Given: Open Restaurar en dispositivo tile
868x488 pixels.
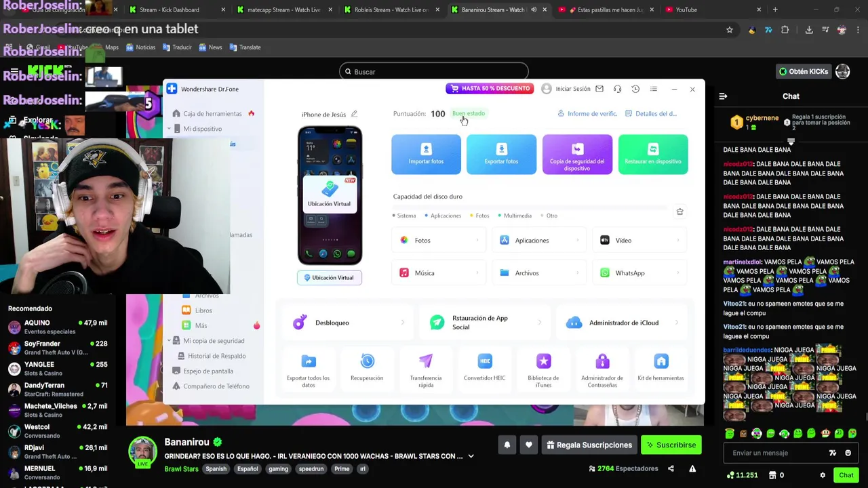Looking at the screenshot, I should (653, 155).
